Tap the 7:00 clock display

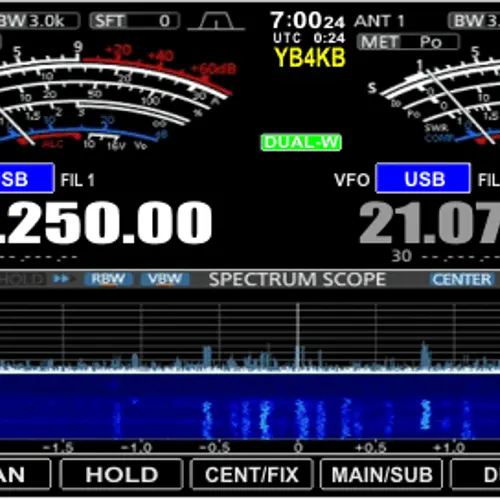[x=307, y=21]
